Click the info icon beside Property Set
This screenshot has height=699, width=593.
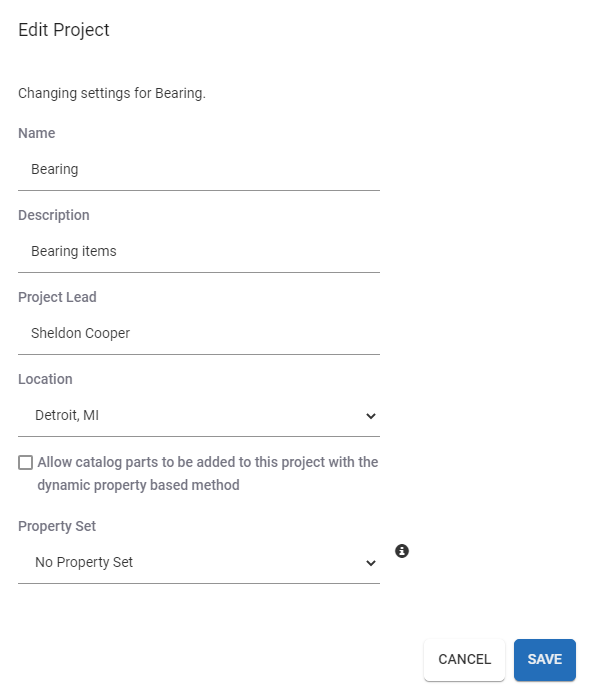coord(402,551)
